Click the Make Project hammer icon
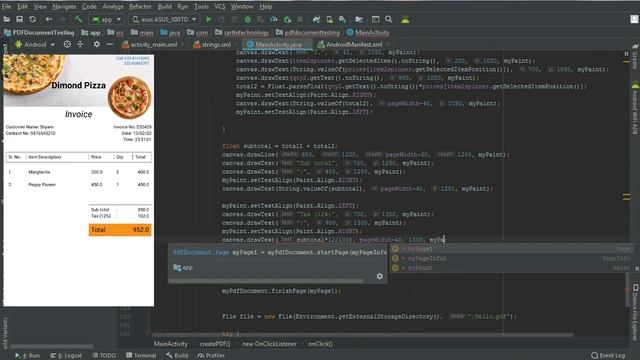The width and height of the screenshot is (640, 360). pyautogui.click(x=78, y=19)
